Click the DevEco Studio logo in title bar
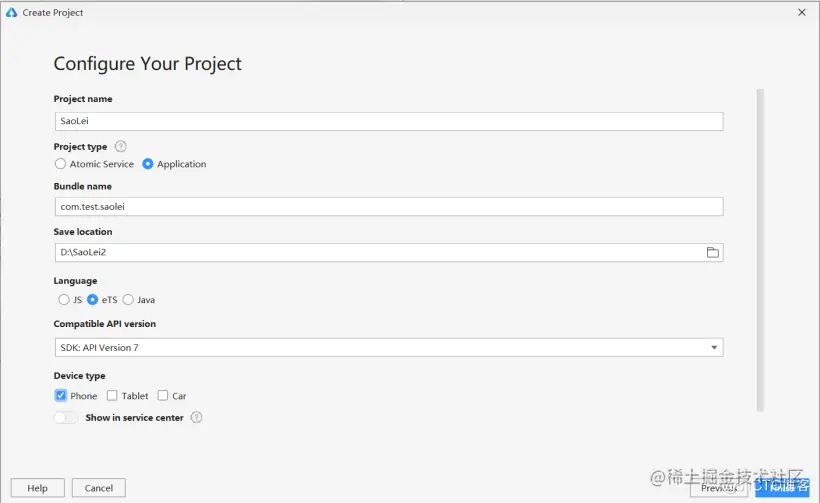The width and height of the screenshot is (820, 503). [x=11, y=13]
